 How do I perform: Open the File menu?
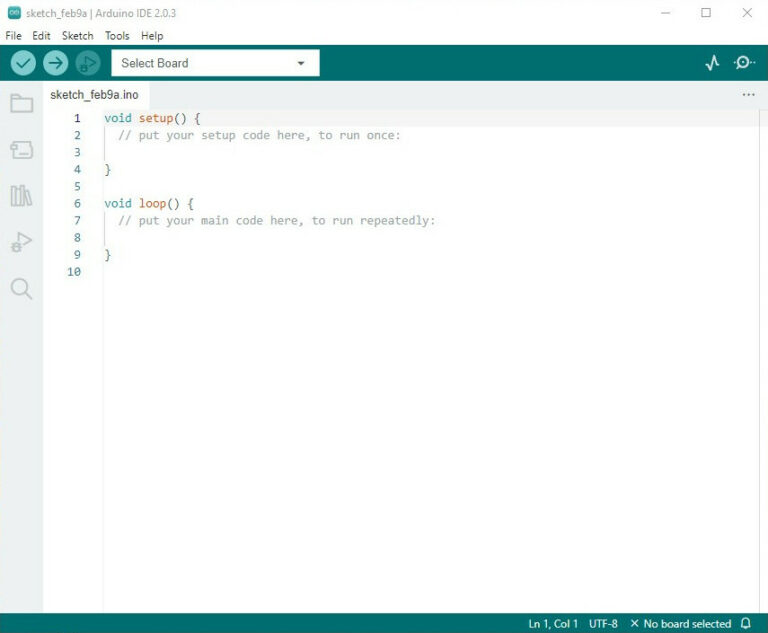coord(13,35)
